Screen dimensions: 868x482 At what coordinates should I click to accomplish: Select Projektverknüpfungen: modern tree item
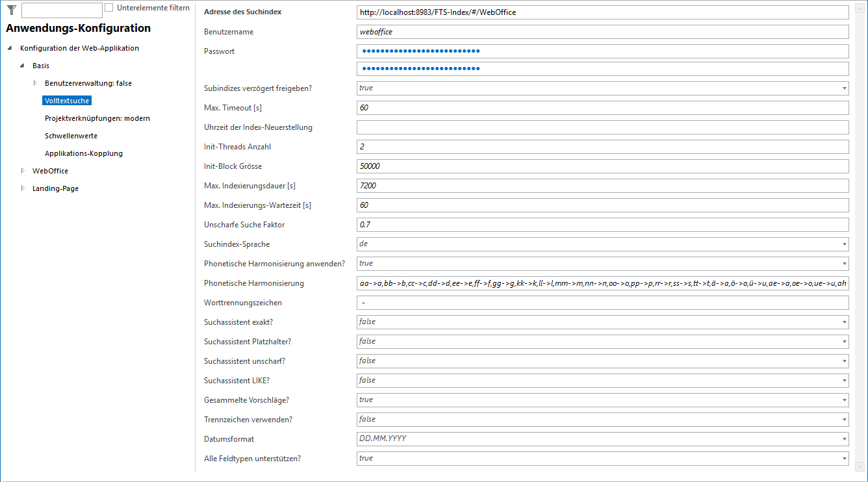(97, 118)
